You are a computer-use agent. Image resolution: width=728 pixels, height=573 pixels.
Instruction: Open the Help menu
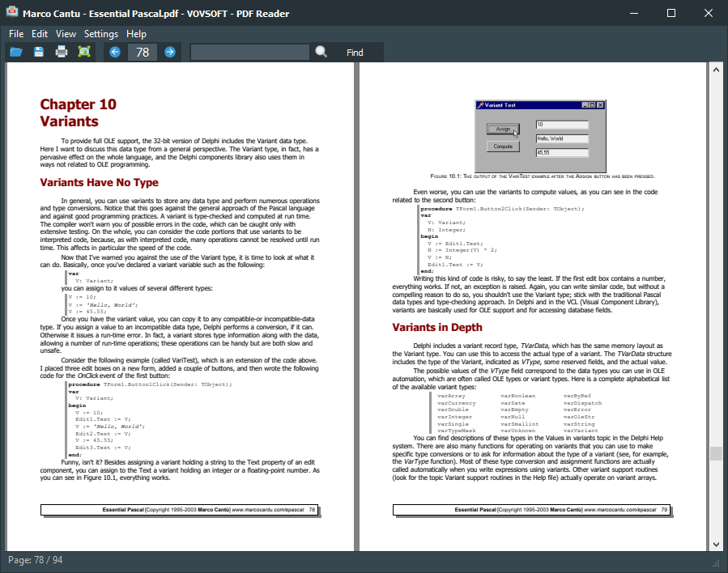(137, 33)
